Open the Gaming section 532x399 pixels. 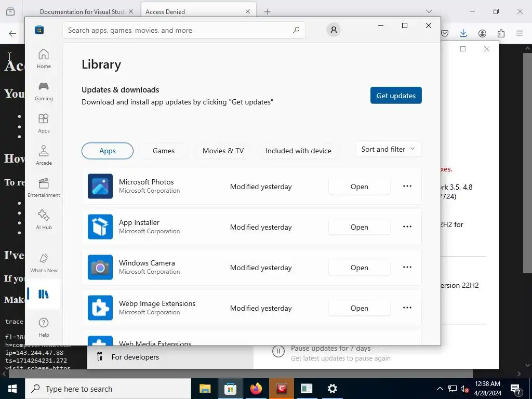tap(44, 91)
